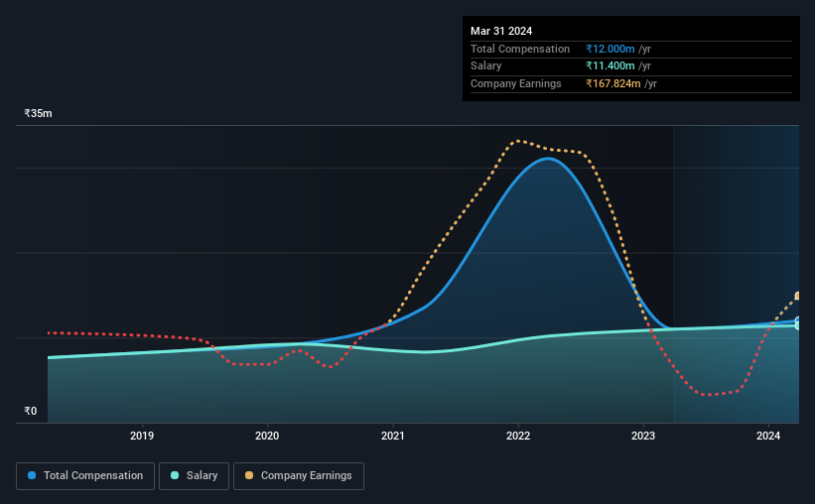Click the 2023 x-axis label

click(x=643, y=436)
